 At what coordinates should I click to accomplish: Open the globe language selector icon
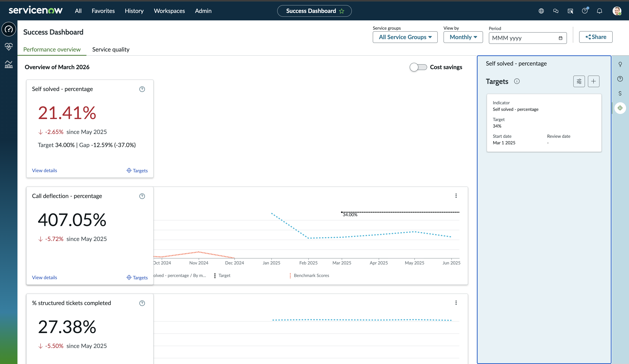(541, 11)
